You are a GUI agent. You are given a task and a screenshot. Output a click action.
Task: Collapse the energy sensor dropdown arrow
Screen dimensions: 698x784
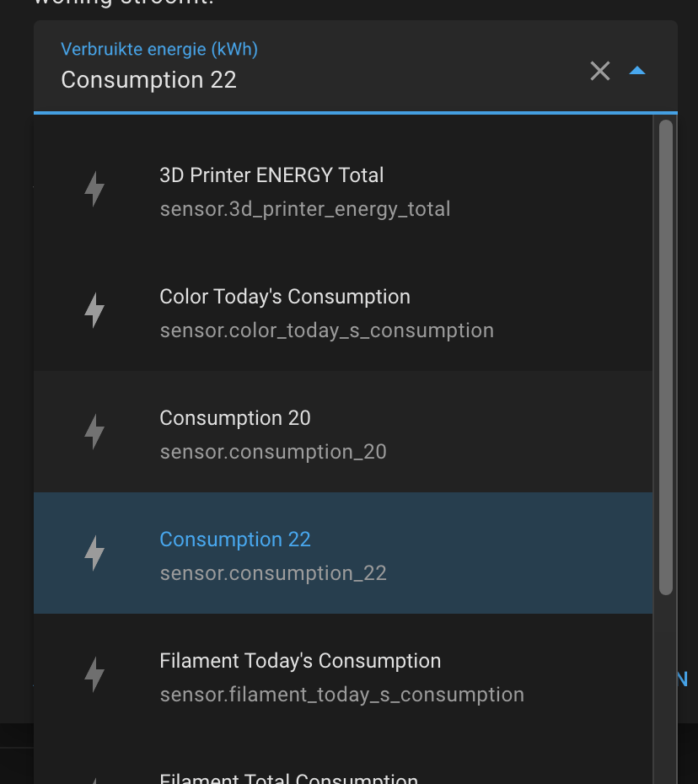pos(637,72)
